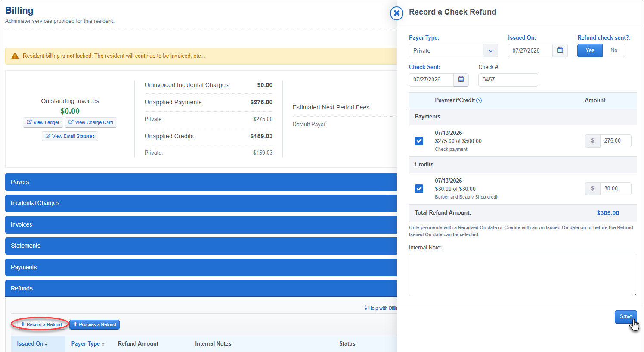Click the Status column header

coord(347,343)
